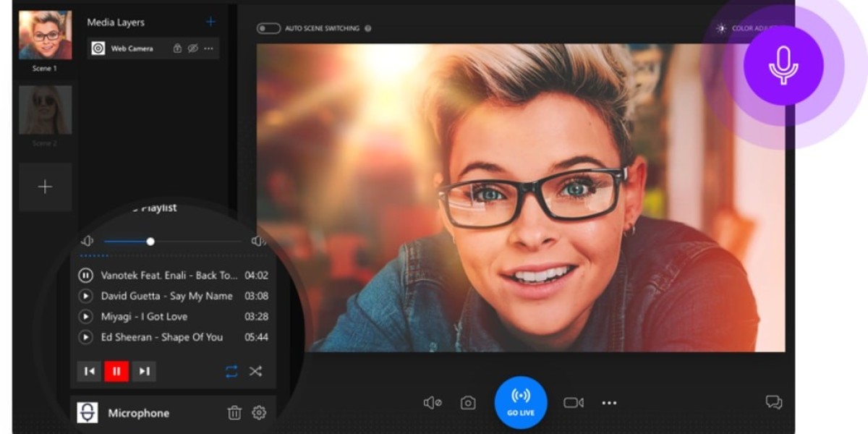Lock the Web Camera layer
868x434 pixels.
[177, 48]
